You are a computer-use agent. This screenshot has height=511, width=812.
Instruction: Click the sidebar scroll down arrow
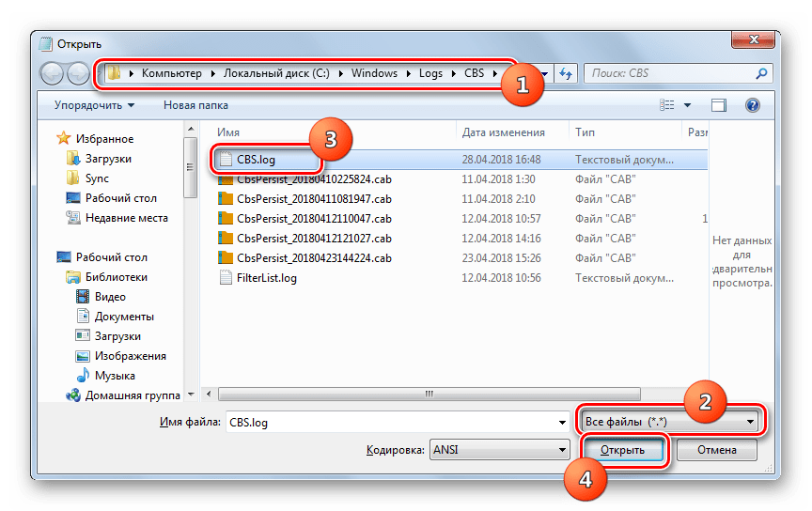(191, 395)
